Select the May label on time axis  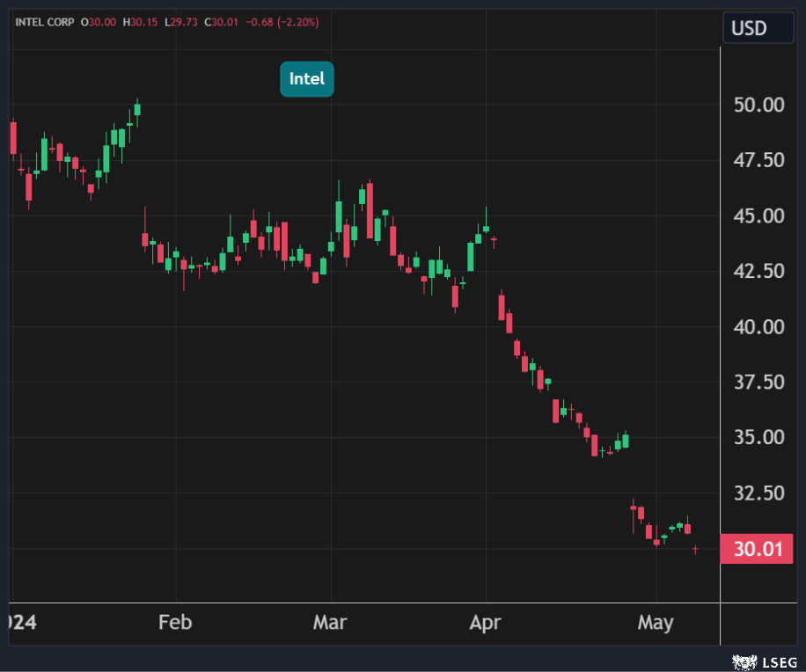(x=656, y=623)
